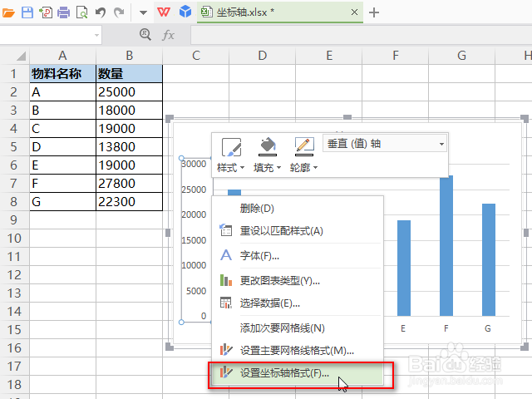Print the document with the printer icon
This screenshot has width=532, height=399.
(63, 12)
